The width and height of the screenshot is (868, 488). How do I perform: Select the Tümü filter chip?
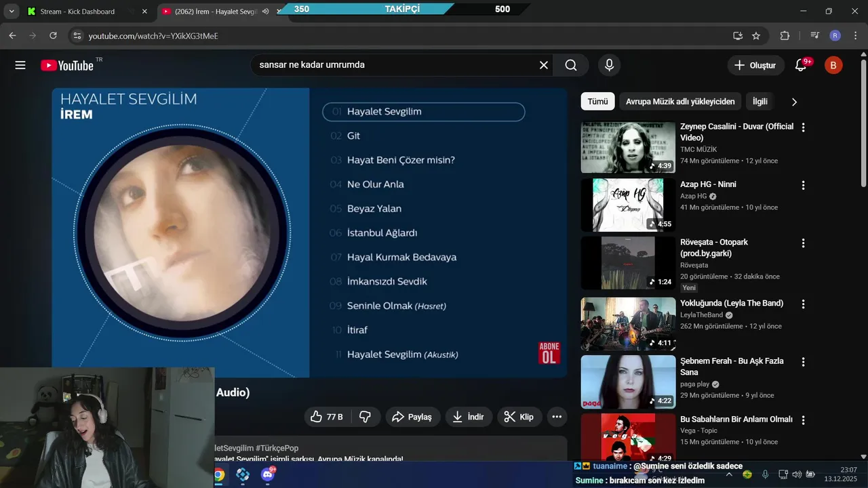pyautogui.click(x=597, y=102)
